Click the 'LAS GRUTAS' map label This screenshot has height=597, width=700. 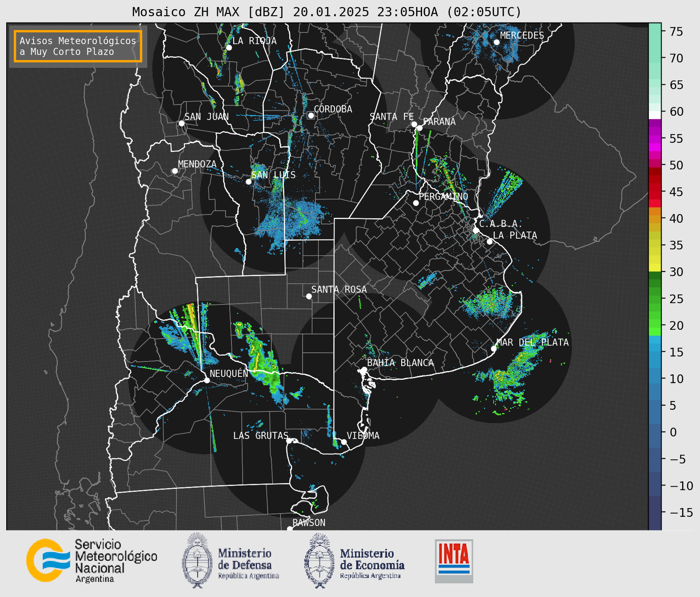pos(261,436)
